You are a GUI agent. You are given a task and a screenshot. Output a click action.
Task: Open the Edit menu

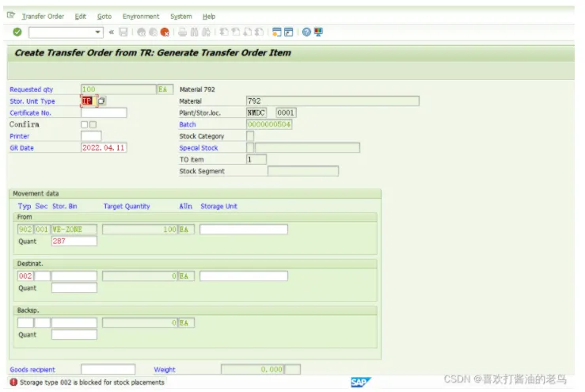(80, 17)
